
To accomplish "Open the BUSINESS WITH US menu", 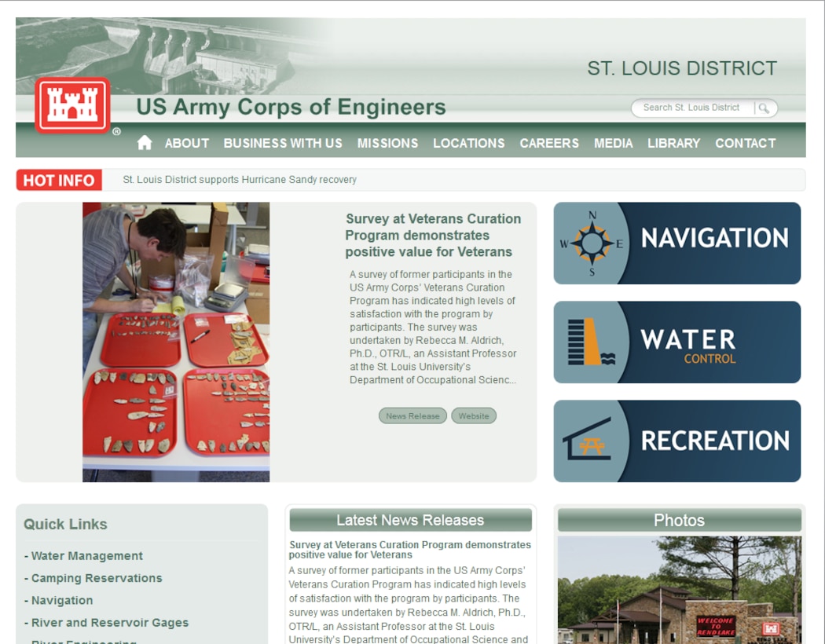I will click(283, 143).
